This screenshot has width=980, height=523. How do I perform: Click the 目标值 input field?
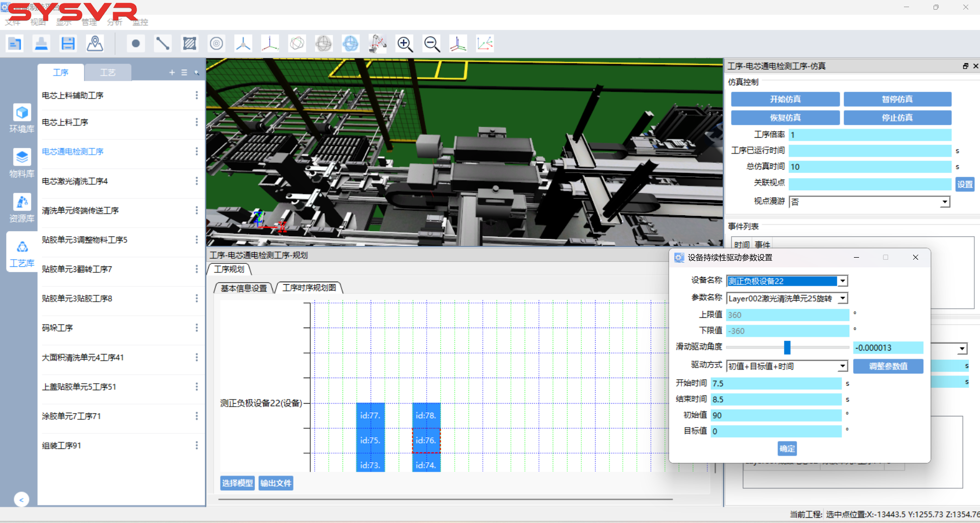click(776, 432)
